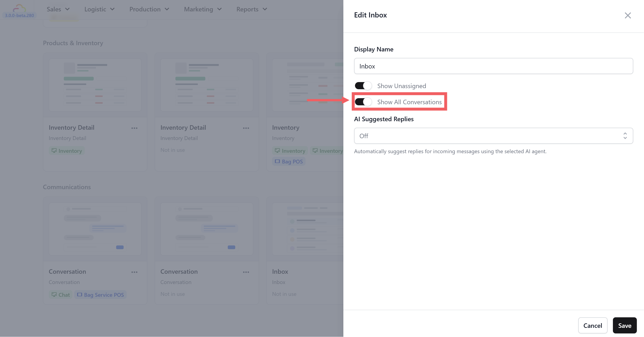The width and height of the screenshot is (644, 337).
Task: Open AI Suggested Replies dropdown
Action: (493, 136)
